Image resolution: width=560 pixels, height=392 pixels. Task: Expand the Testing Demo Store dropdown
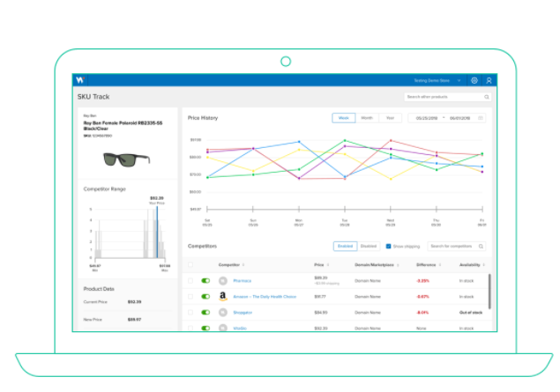point(459,81)
